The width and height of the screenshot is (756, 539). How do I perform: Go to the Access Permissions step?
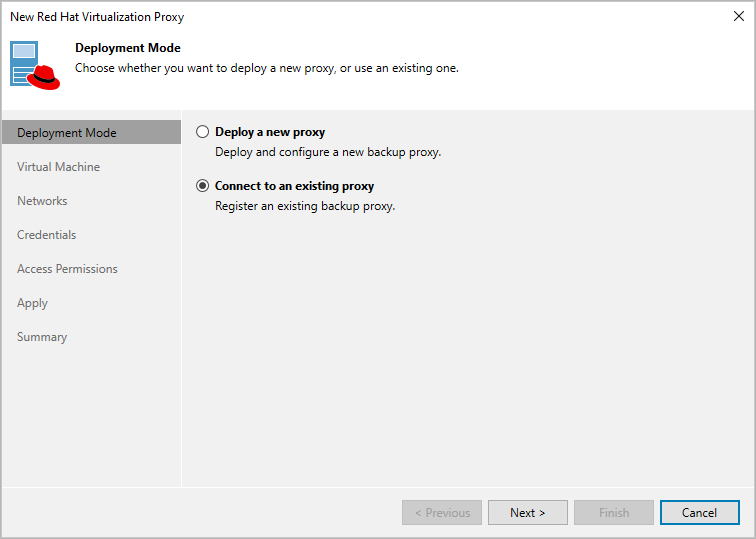67,269
